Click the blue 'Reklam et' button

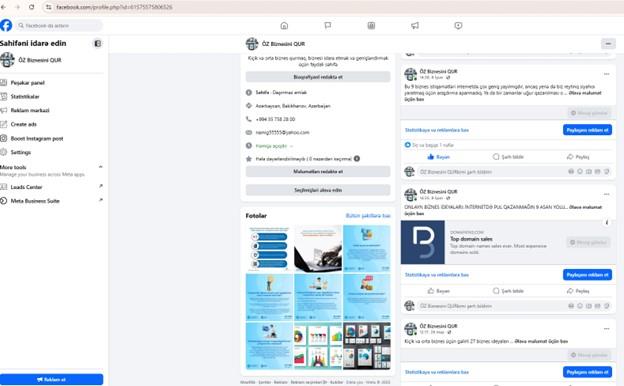[x=51, y=379]
